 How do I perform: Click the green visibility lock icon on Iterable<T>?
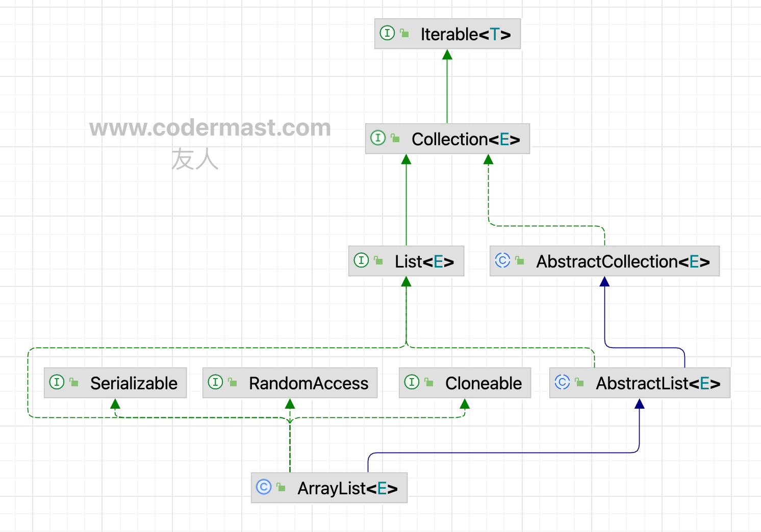point(404,34)
